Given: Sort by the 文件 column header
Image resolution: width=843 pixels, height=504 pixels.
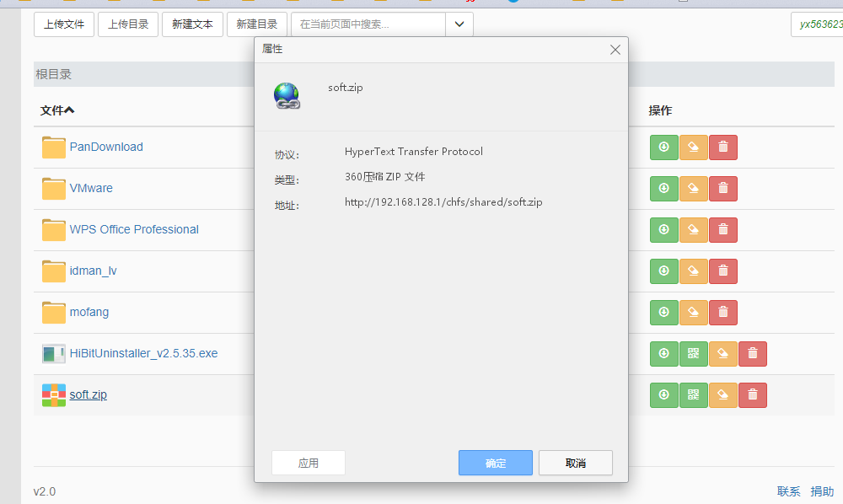Looking at the screenshot, I should coord(57,110).
